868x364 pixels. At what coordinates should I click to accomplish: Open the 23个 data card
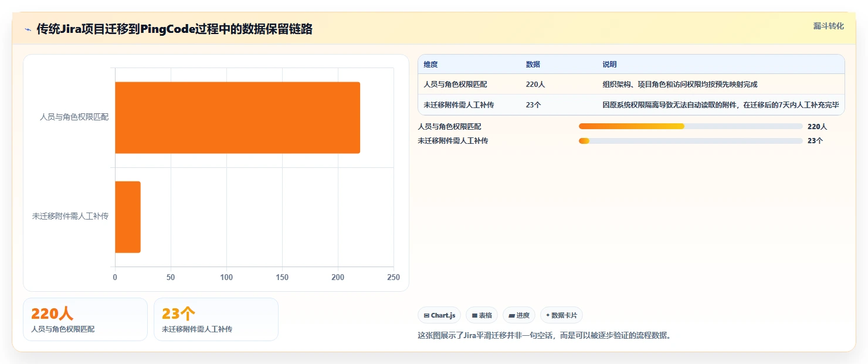[216, 319]
